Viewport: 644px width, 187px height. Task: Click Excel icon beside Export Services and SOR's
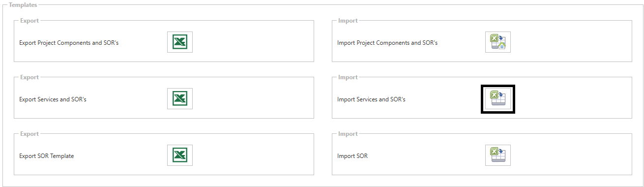click(179, 98)
